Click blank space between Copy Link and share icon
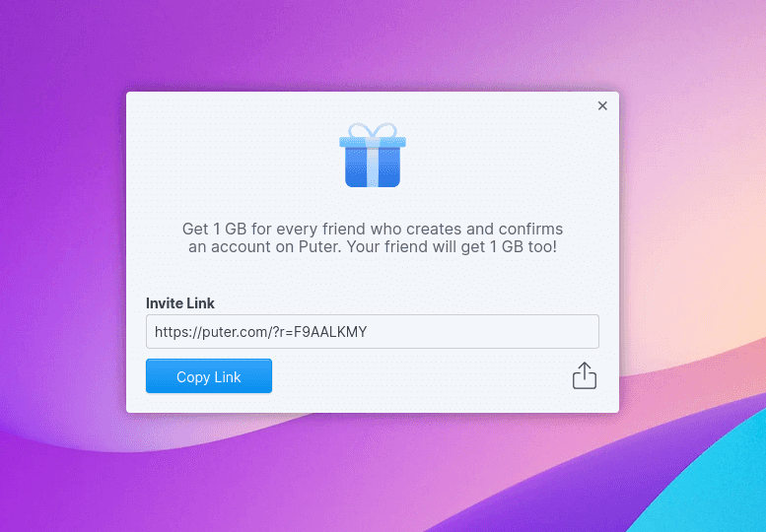 (x=420, y=375)
